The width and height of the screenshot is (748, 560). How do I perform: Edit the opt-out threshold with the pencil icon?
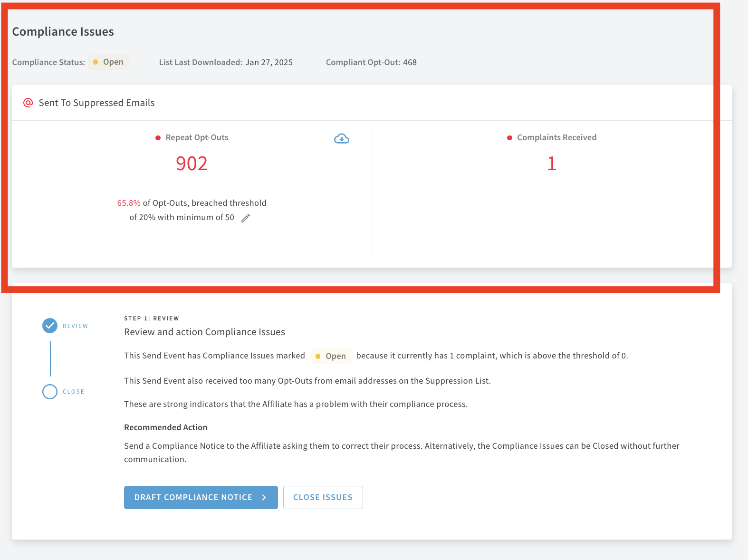click(x=246, y=218)
